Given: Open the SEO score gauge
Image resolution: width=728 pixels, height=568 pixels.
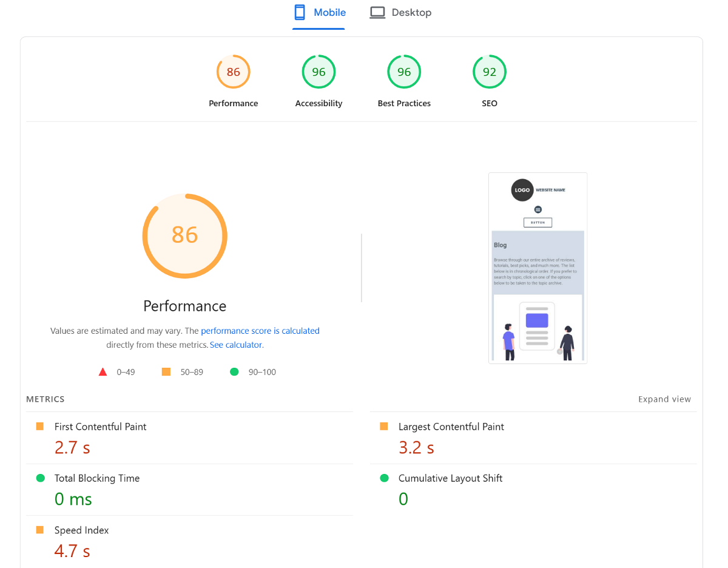Looking at the screenshot, I should pyautogui.click(x=490, y=72).
